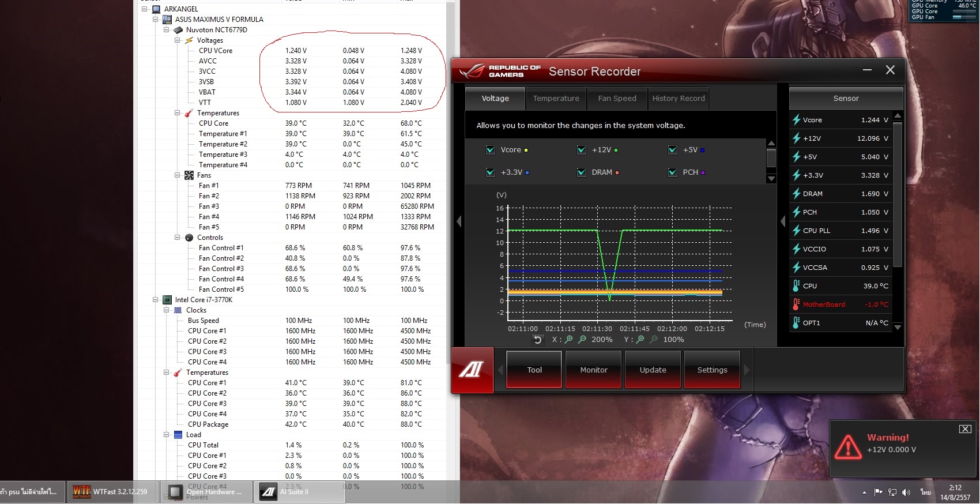
Task: Click the Load icon in the tree
Action: click(x=178, y=435)
